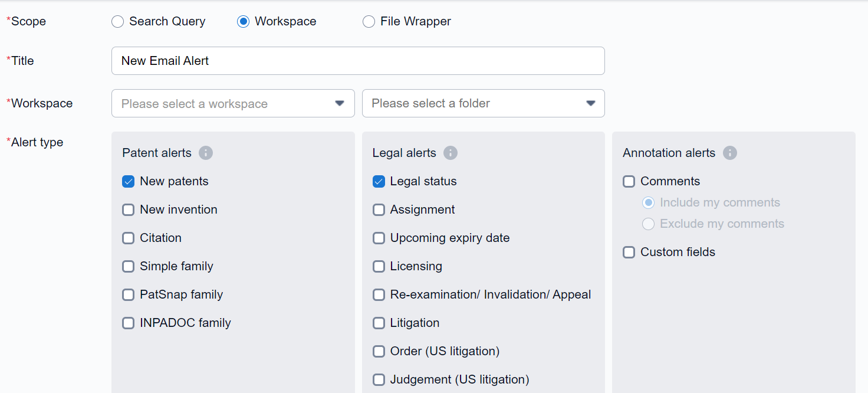This screenshot has height=393, width=868.
Task: Open the workspace selection dropdown
Action: (x=233, y=103)
